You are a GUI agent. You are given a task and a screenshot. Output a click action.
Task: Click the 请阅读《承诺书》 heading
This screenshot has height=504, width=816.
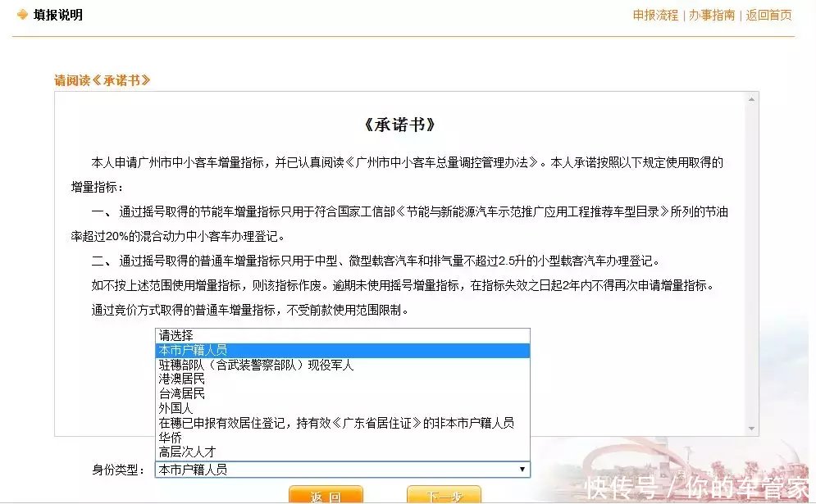coord(102,80)
